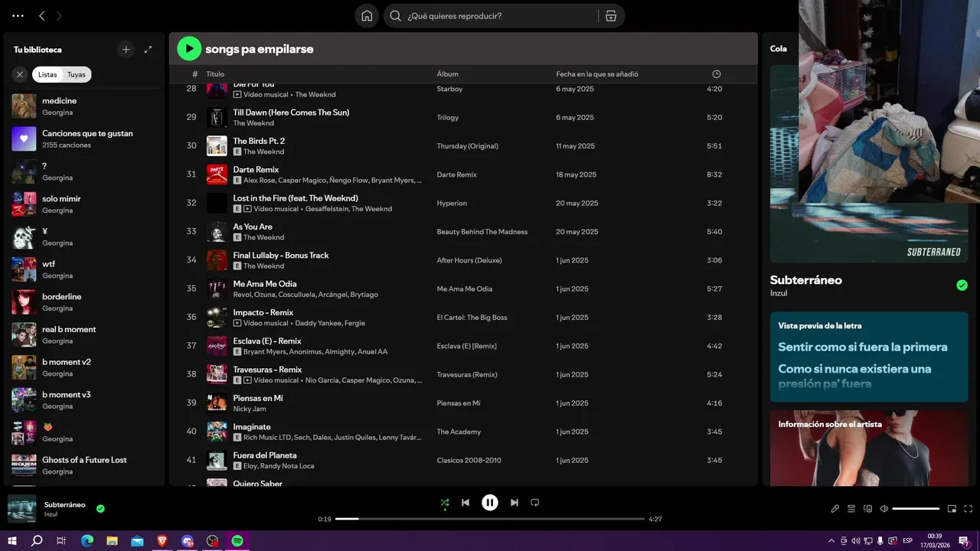The width and height of the screenshot is (980, 551).
Task: Open the After Hours (Deluxe) album link
Action: pyautogui.click(x=469, y=260)
